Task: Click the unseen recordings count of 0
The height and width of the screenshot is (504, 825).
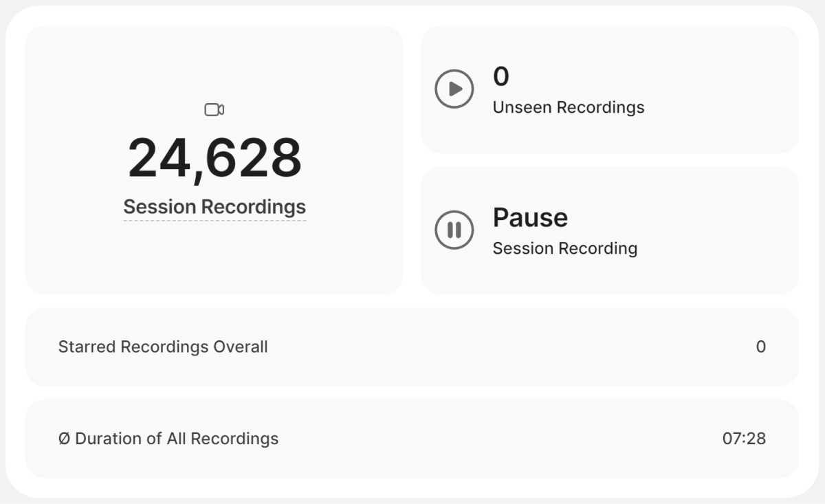Action: pos(501,76)
